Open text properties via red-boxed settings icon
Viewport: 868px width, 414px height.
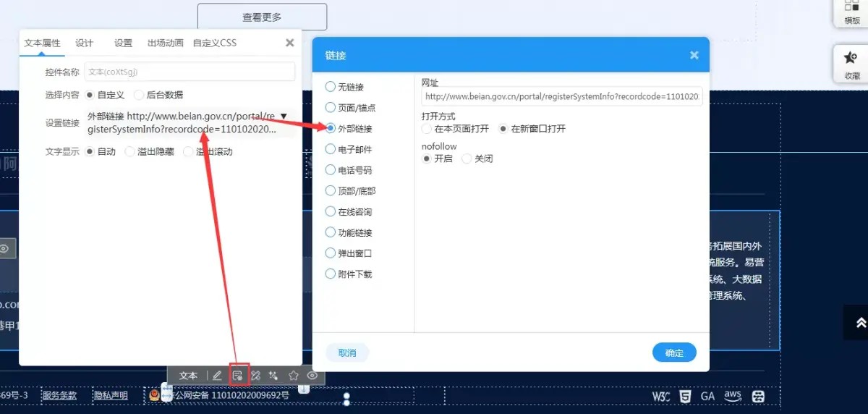coord(237,376)
